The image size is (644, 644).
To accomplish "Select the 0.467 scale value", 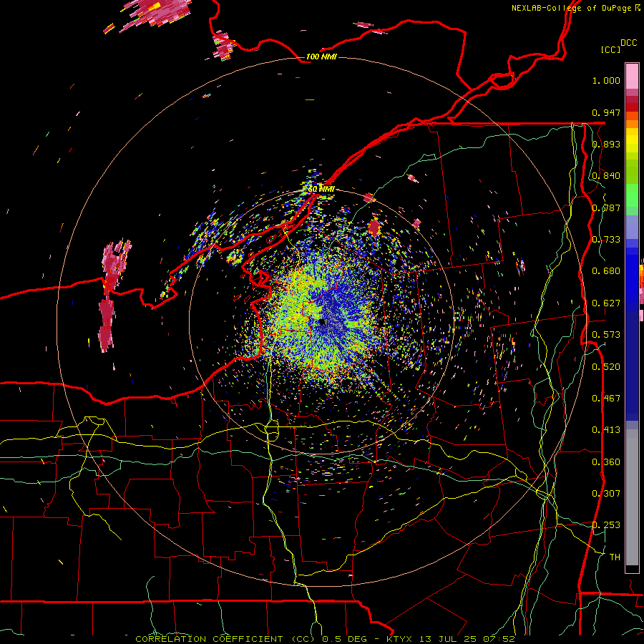I will [x=606, y=398].
